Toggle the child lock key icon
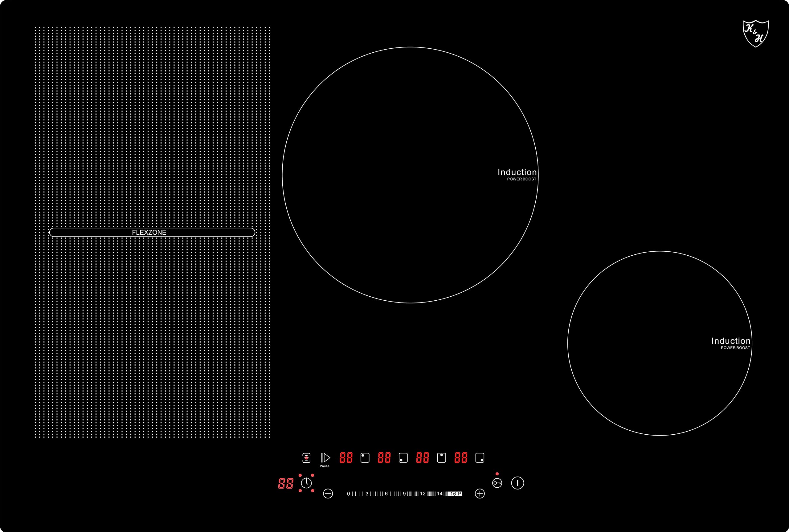Image resolution: width=789 pixels, height=532 pixels. click(497, 483)
